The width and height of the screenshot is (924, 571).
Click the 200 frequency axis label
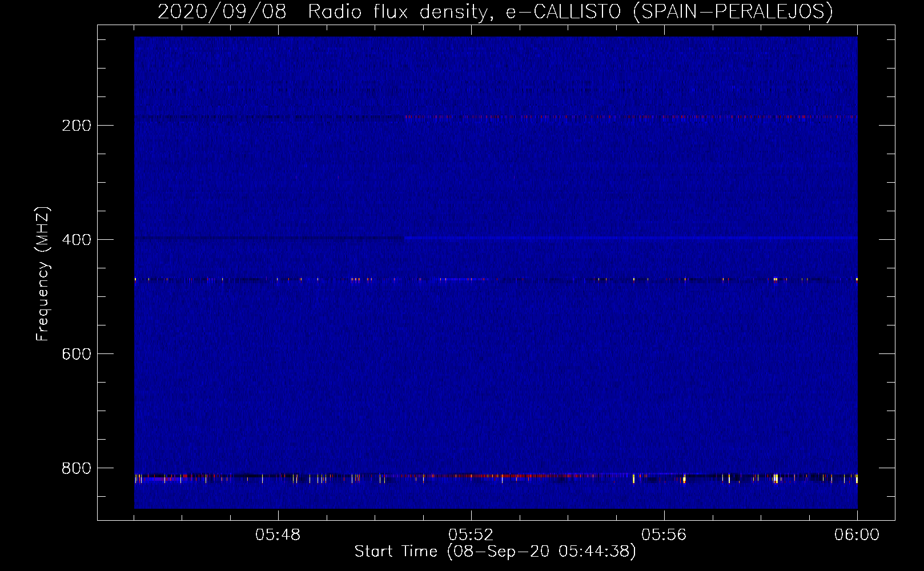pos(77,126)
